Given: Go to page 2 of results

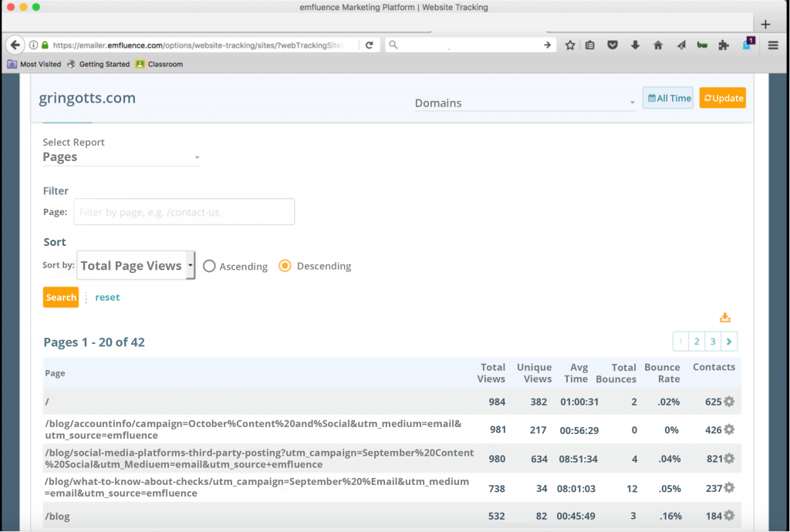Looking at the screenshot, I should pyautogui.click(x=697, y=341).
